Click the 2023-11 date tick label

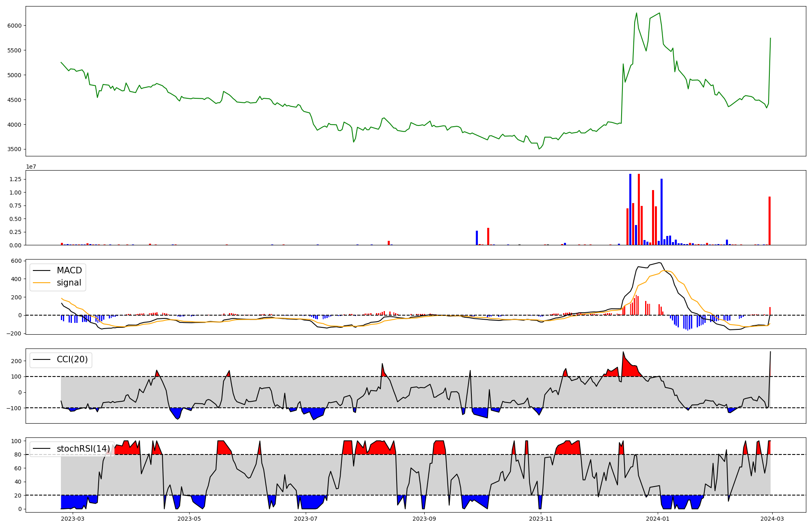(x=541, y=518)
